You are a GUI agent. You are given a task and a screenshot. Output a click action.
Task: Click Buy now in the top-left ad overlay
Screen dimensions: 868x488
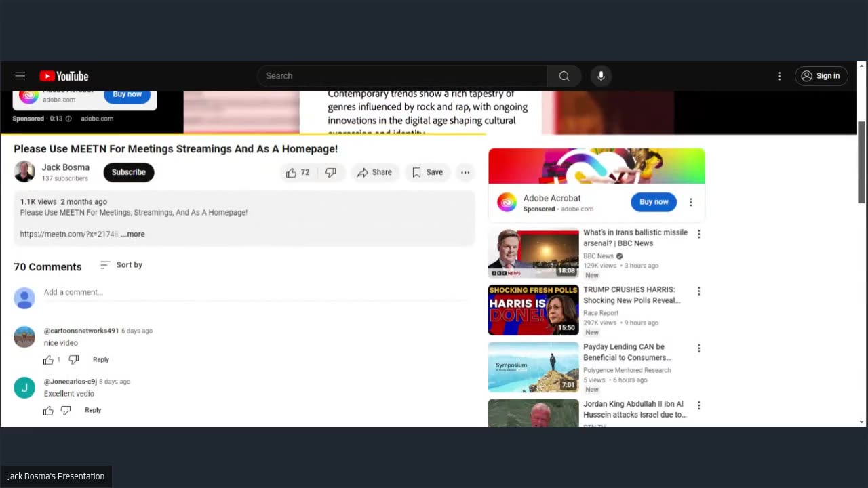(x=127, y=95)
